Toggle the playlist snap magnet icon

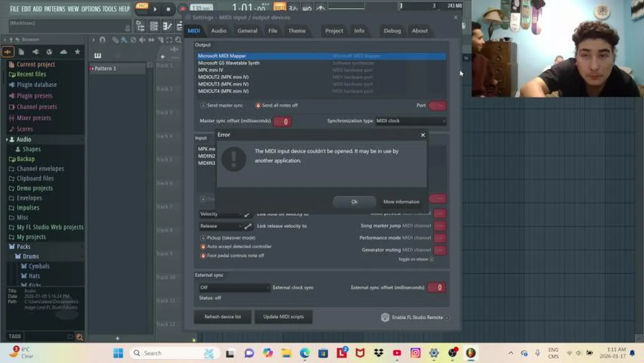(102, 40)
